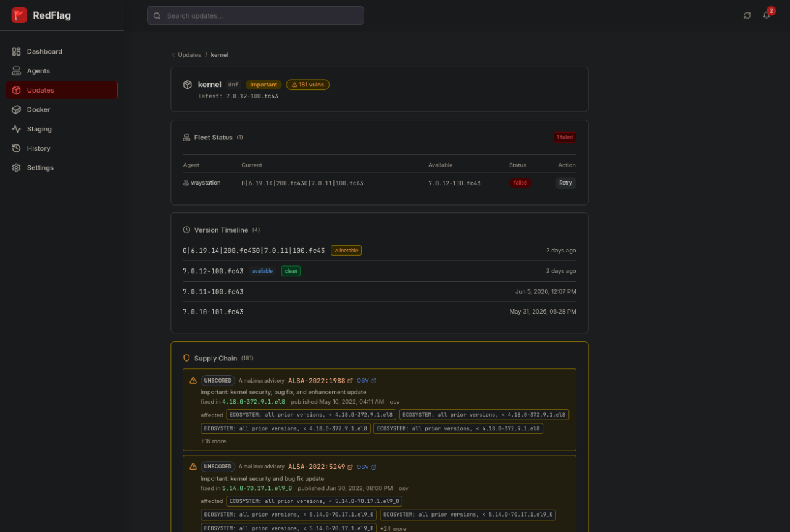This screenshot has height=532, width=790.
Task: Select timeline version 7.0.10-101.fc43
Action: point(213,312)
